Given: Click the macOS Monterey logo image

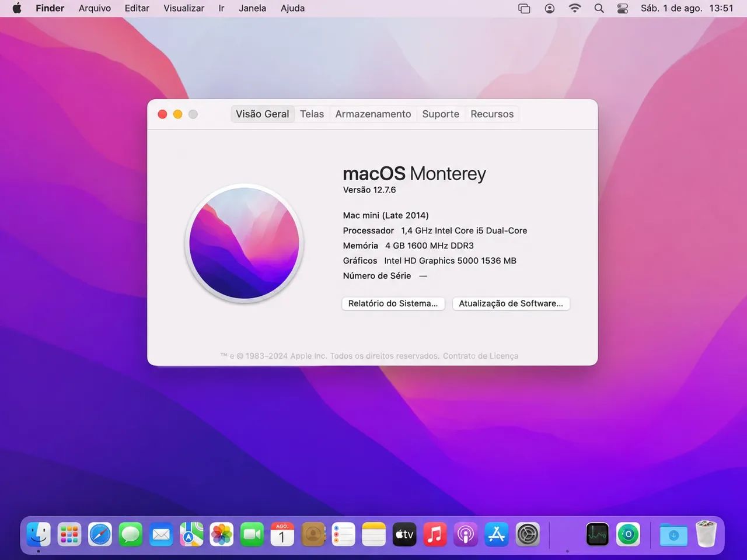Looking at the screenshot, I should tap(245, 243).
